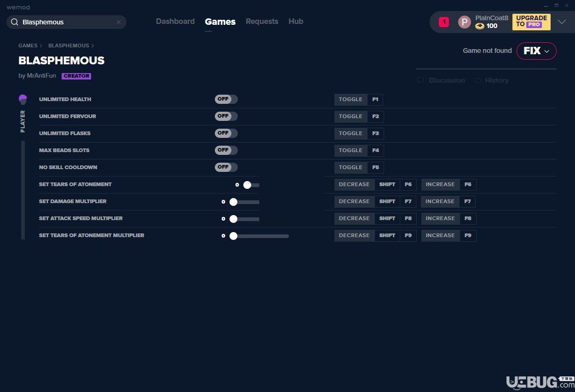Go to the Dashboard tab
Image resolution: width=575 pixels, height=392 pixels.
175,22
